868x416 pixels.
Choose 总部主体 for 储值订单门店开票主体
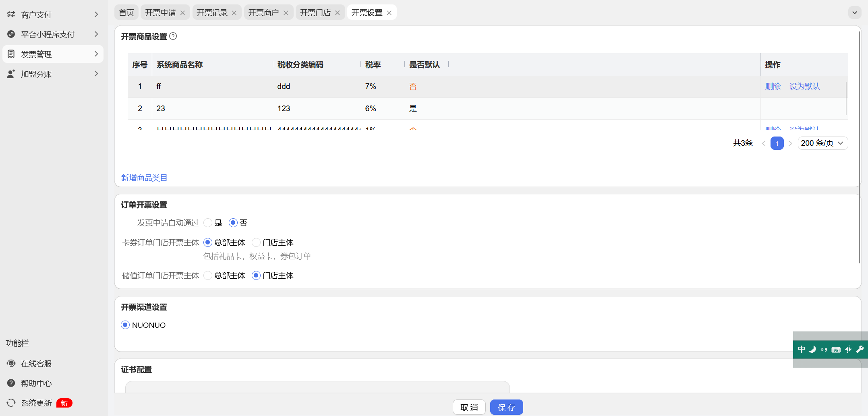click(208, 275)
